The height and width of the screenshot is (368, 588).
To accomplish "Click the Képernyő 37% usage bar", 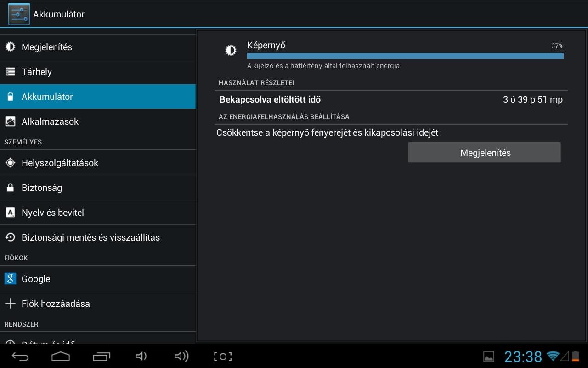I will tap(405, 56).
